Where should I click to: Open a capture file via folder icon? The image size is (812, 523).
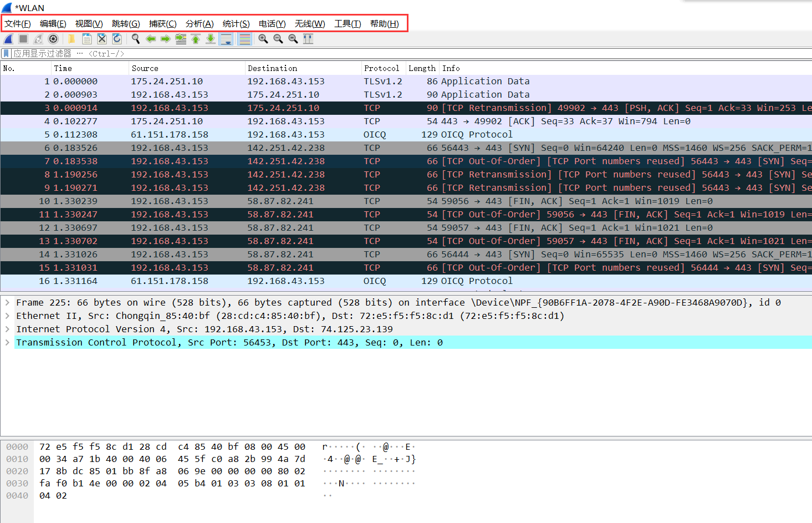tap(72, 39)
